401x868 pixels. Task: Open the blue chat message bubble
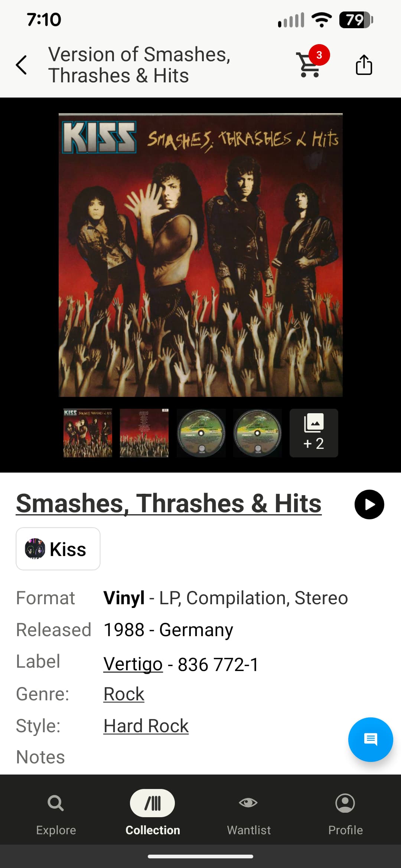(370, 740)
